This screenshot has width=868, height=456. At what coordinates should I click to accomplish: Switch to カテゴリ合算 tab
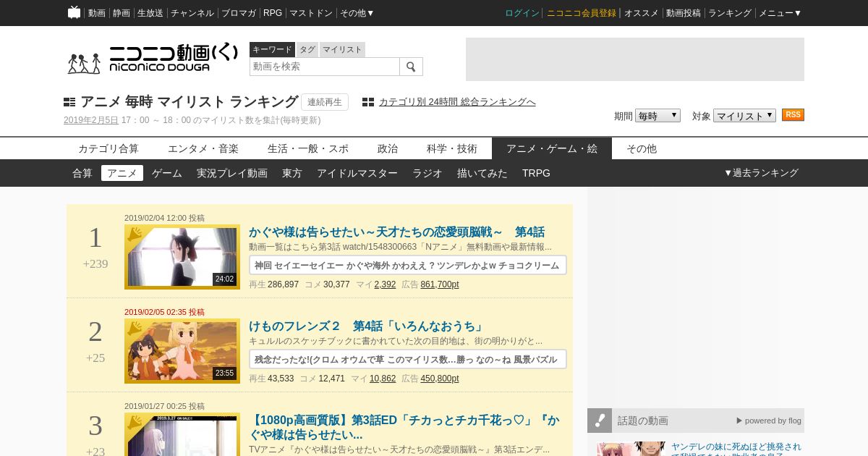[109, 148]
